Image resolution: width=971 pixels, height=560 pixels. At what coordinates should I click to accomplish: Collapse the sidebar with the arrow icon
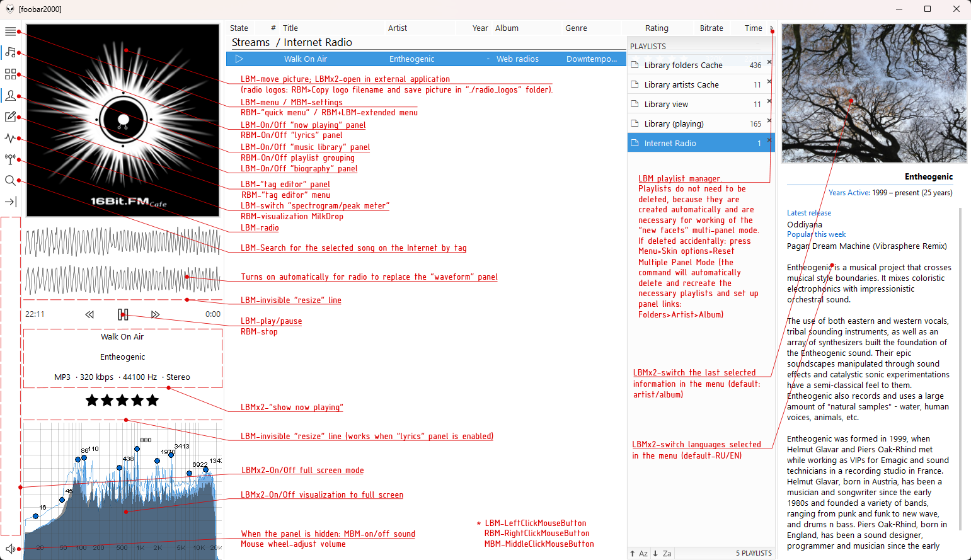[x=10, y=202]
